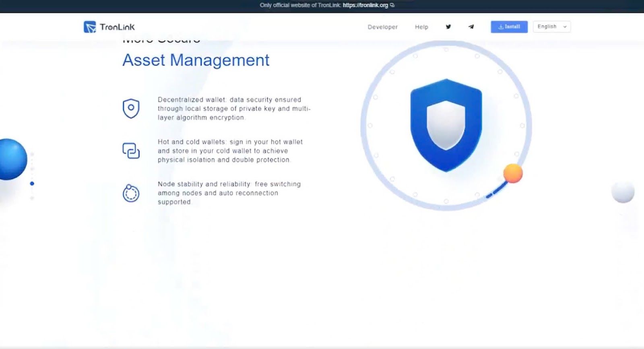Select the last page indicator dot below the blue one

[x=32, y=198]
